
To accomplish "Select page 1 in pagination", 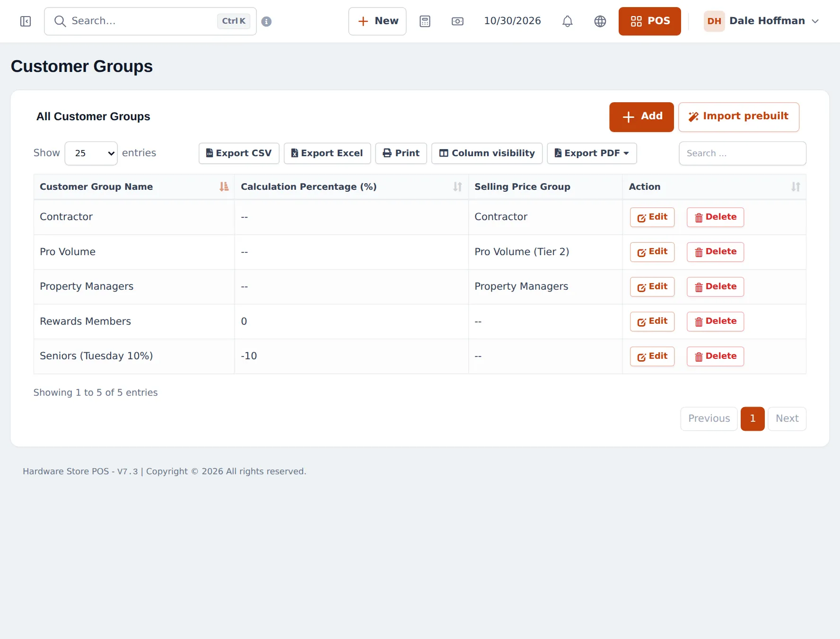I will pos(752,419).
